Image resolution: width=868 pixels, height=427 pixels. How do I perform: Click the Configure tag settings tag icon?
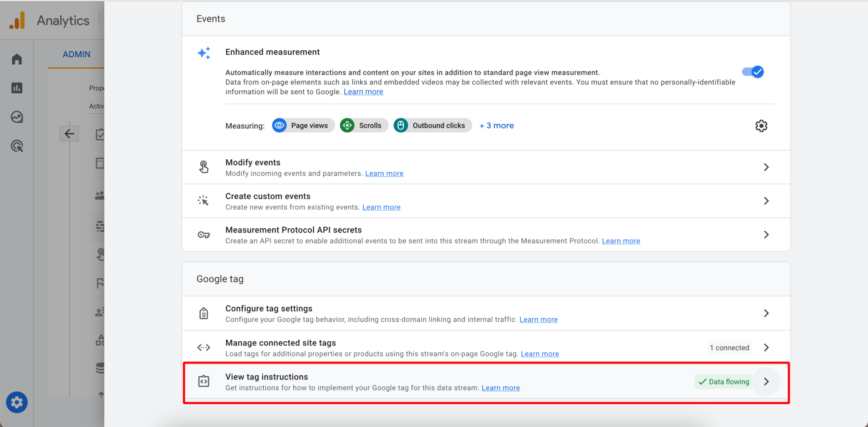[x=204, y=313]
